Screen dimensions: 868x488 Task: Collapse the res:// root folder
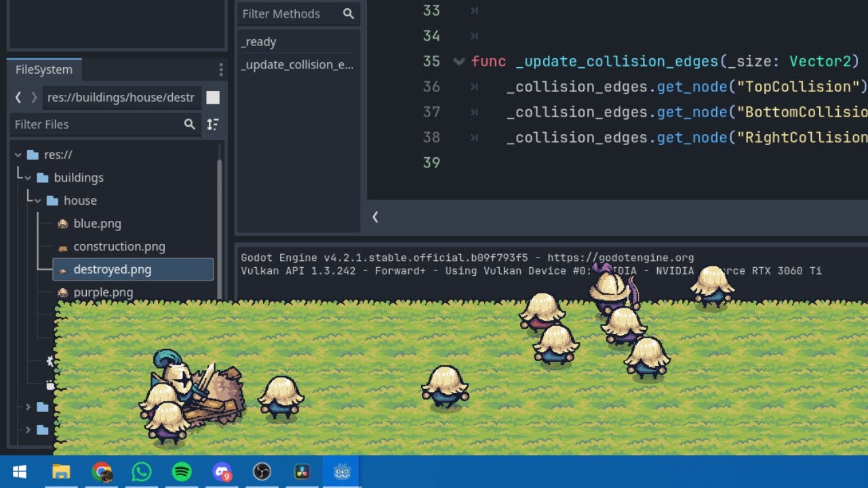(x=18, y=155)
